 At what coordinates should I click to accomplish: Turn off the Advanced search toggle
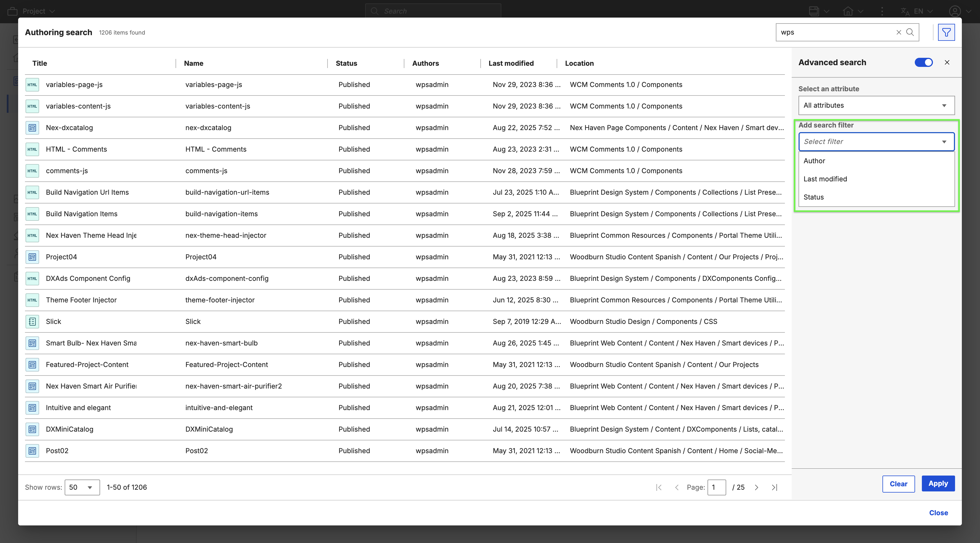pyautogui.click(x=923, y=62)
